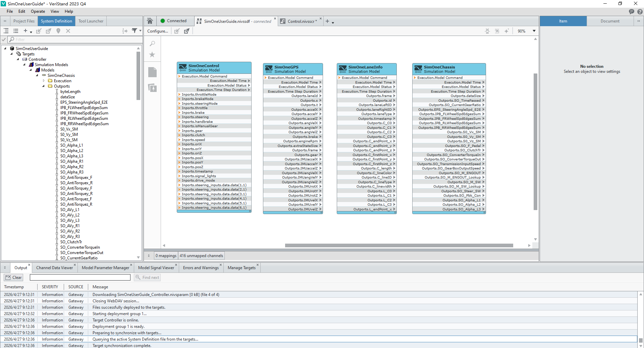
Task: Click the Find next button
Action: 147,278
